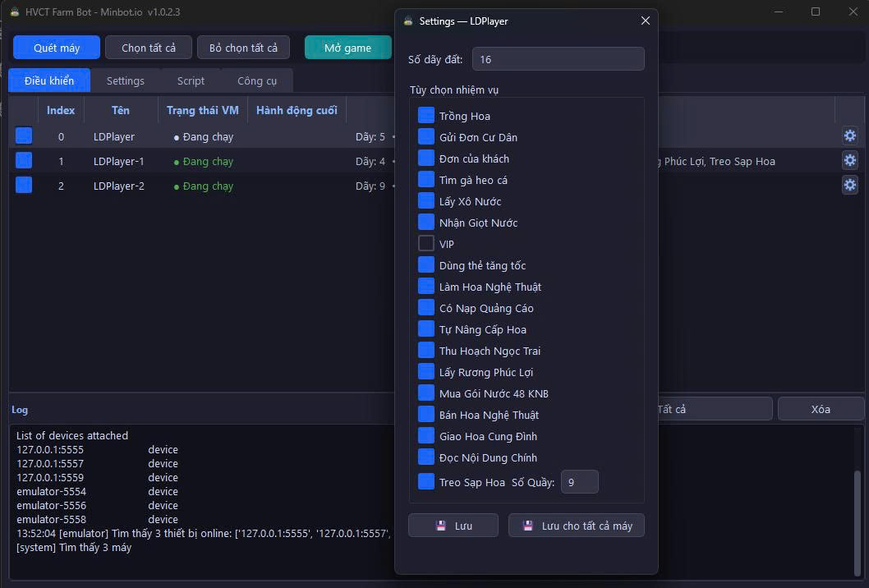This screenshot has width=869, height=588.
Task: Click the HVCT Farm Bot title icon
Action: tap(15, 11)
